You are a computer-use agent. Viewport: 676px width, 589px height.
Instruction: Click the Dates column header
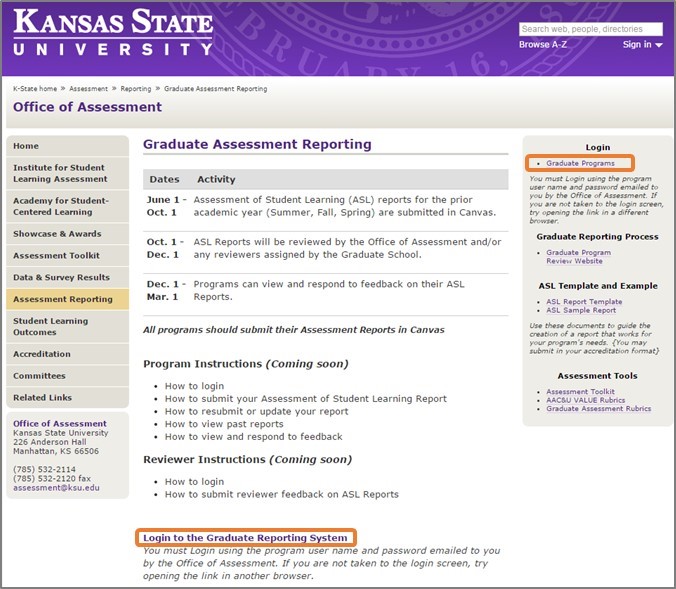pos(165,179)
